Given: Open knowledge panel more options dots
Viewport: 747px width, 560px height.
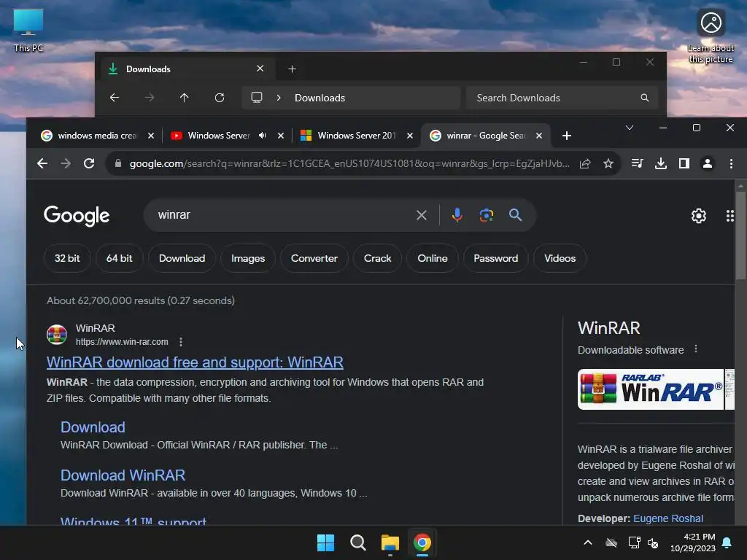Looking at the screenshot, I should 696,349.
